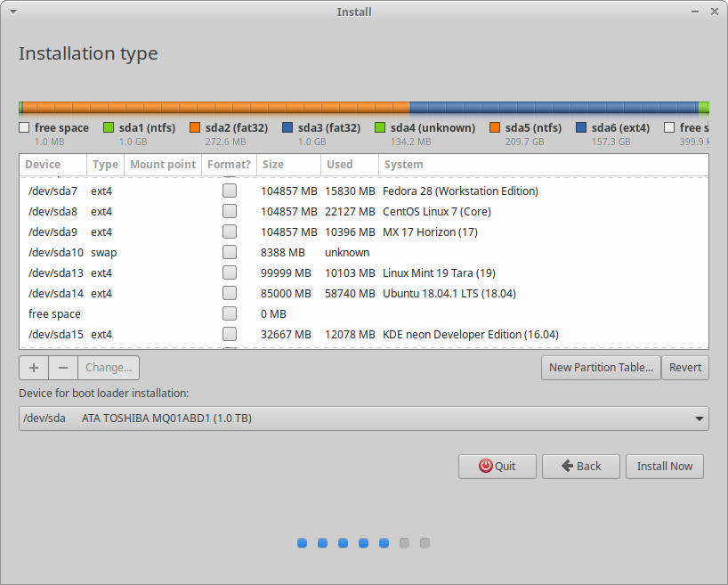The image size is (728, 585).
Task: Click the green legend square for sda1 (ntfs)
Action: coord(109,126)
